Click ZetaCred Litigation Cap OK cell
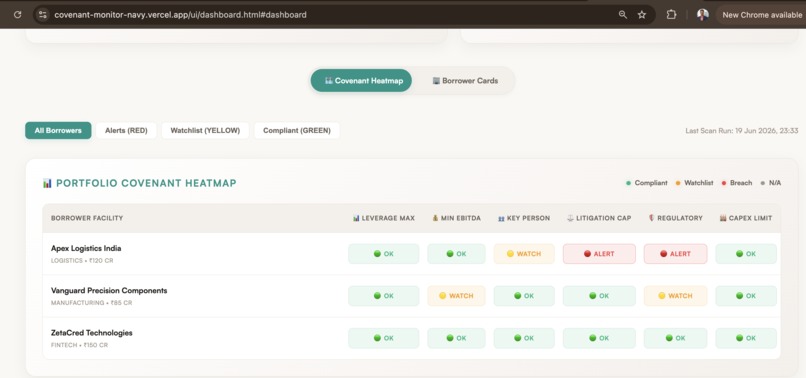Image resolution: width=806 pixels, height=378 pixels. tap(599, 338)
